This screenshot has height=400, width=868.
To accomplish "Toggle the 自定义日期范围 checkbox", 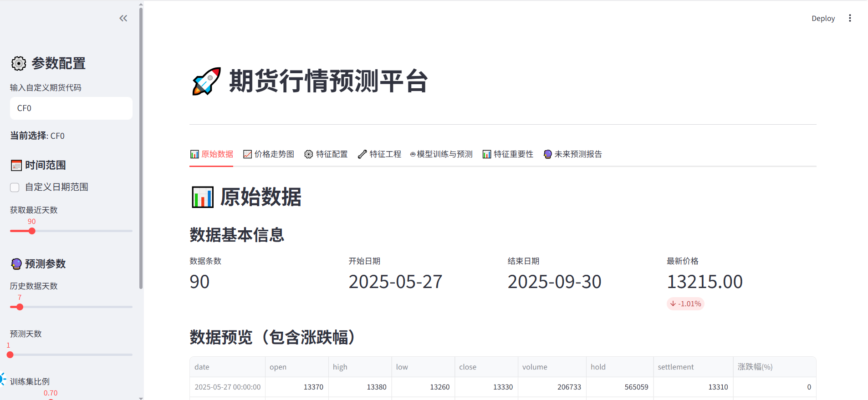I will point(15,187).
